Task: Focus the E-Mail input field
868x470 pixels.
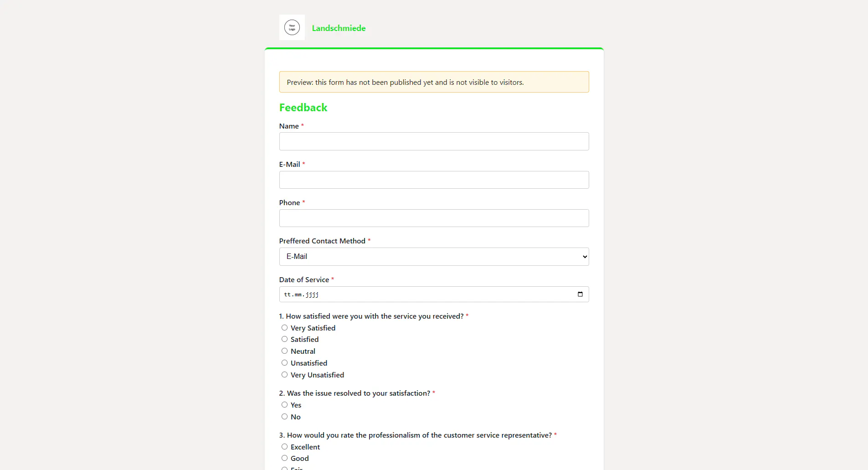Action: [434, 180]
